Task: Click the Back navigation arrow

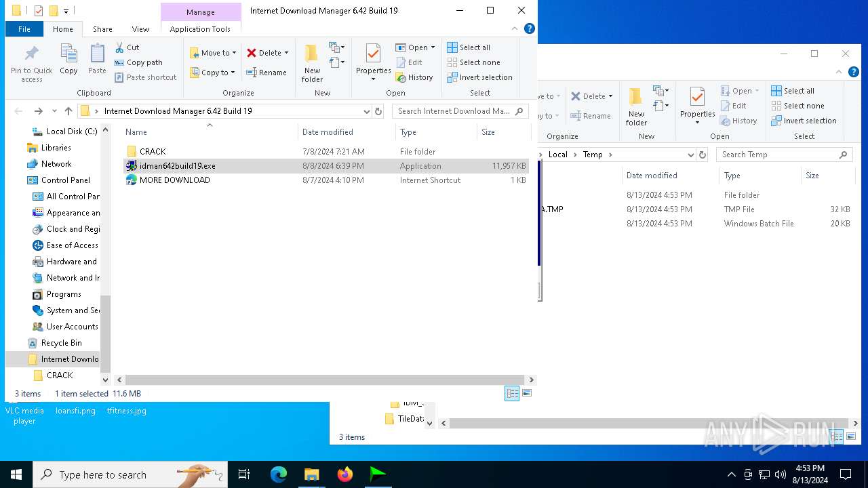Action: tap(18, 111)
